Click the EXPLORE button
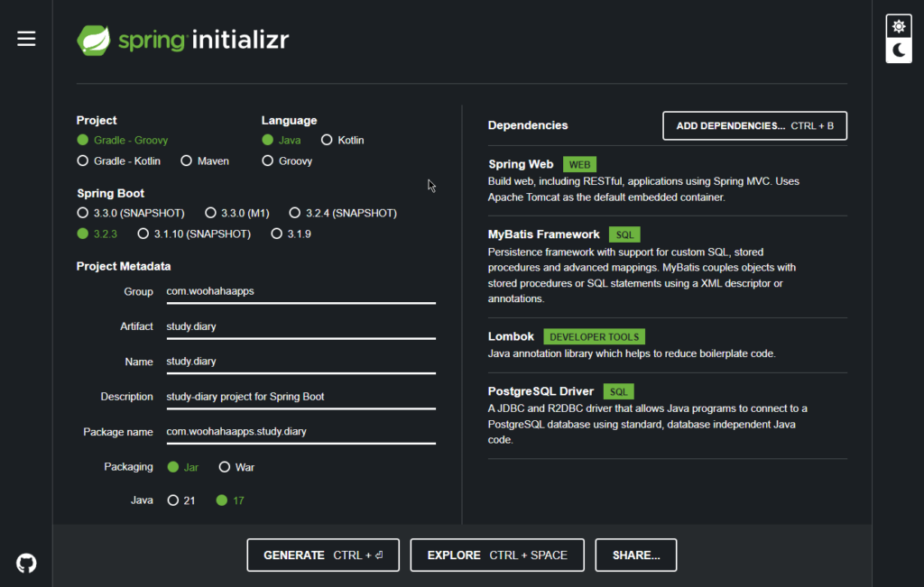The width and height of the screenshot is (924, 587). [497, 555]
